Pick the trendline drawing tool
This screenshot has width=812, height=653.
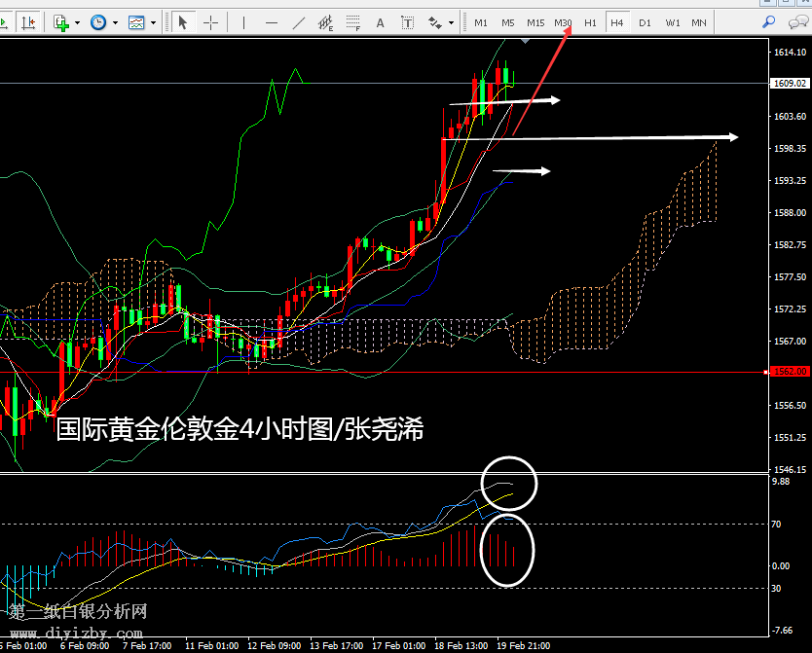(x=299, y=22)
